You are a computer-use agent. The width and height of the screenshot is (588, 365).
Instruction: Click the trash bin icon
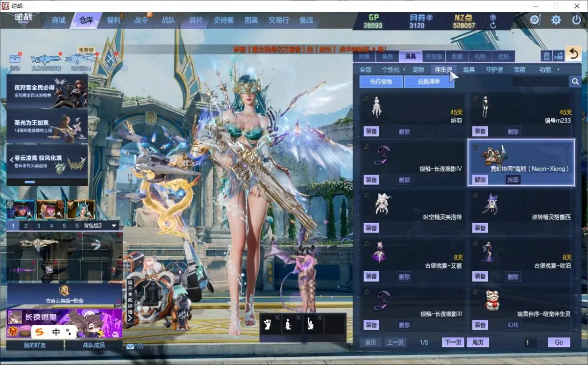546,56
